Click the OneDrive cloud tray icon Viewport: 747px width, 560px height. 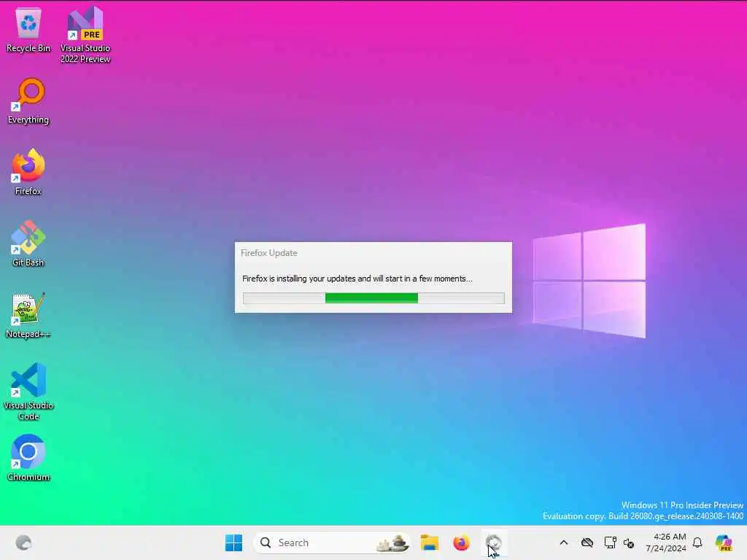pos(587,542)
